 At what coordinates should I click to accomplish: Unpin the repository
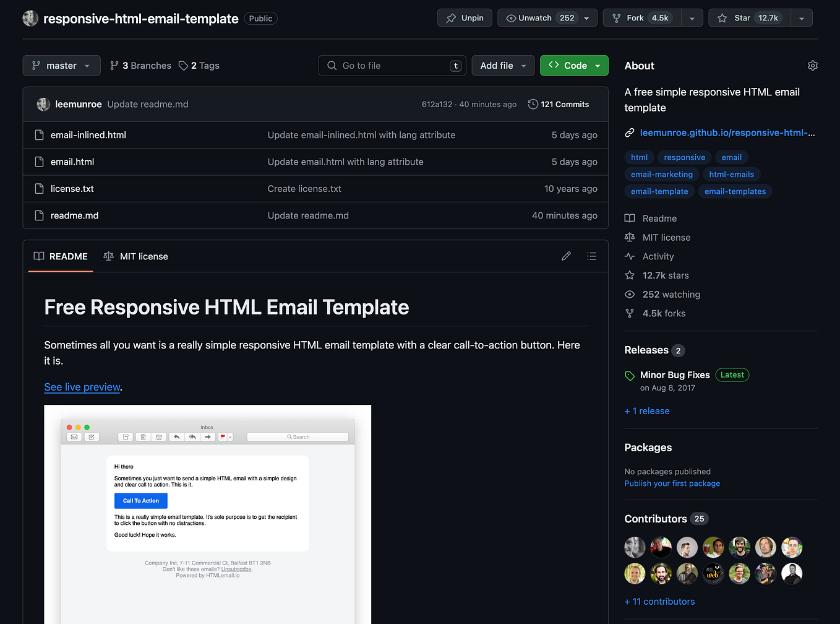(465, 17)
